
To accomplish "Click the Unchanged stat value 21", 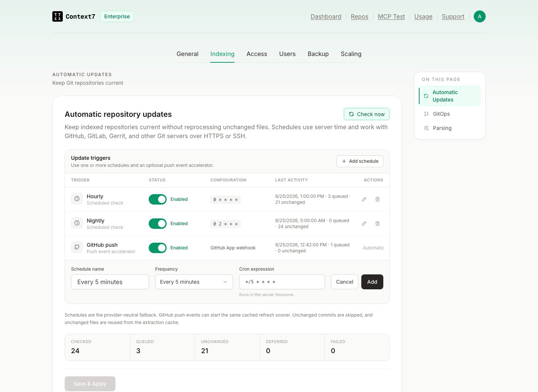I will point(205,351).
